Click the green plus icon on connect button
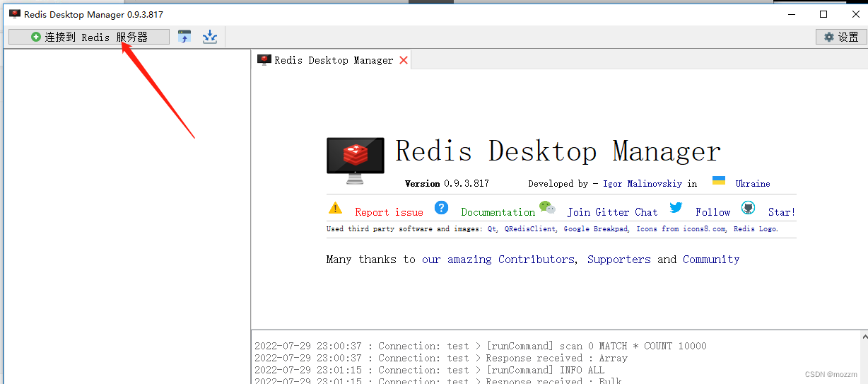868x384 pixels. 36,37
